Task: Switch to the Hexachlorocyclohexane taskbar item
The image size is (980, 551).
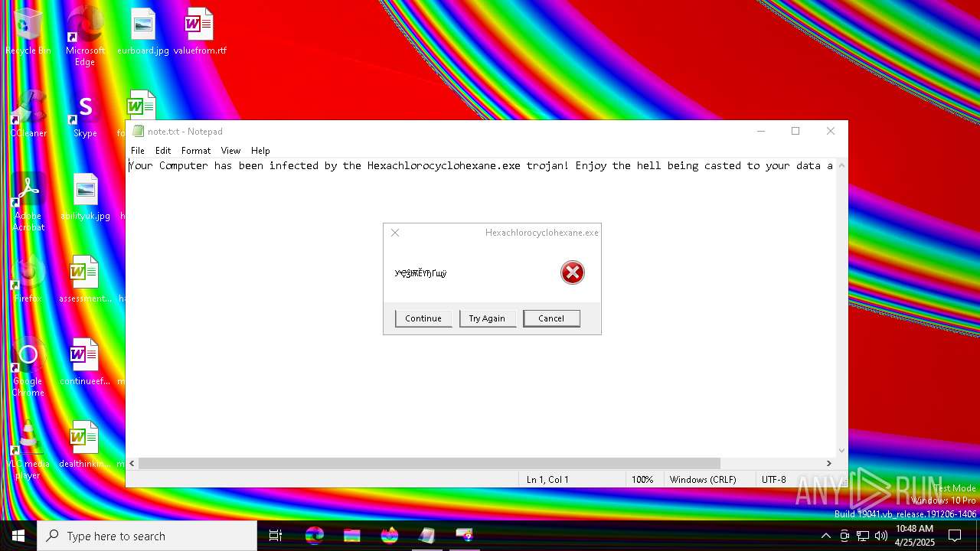Action: click(x=464, y=536)
